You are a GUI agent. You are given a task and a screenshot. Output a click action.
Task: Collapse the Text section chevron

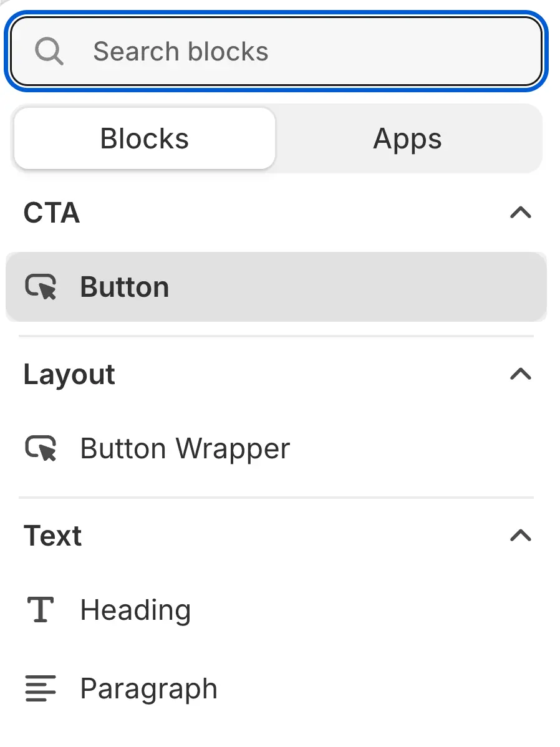[520, 535]
